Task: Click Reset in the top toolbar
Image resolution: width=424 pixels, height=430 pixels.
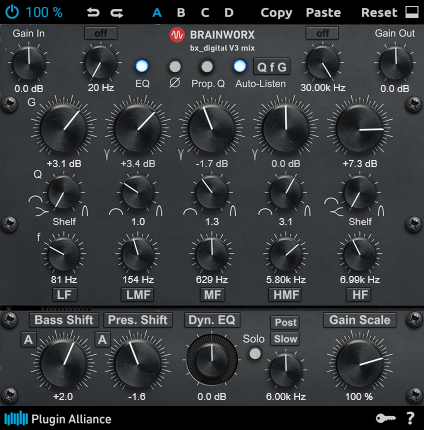Action: tap(379, 13)
